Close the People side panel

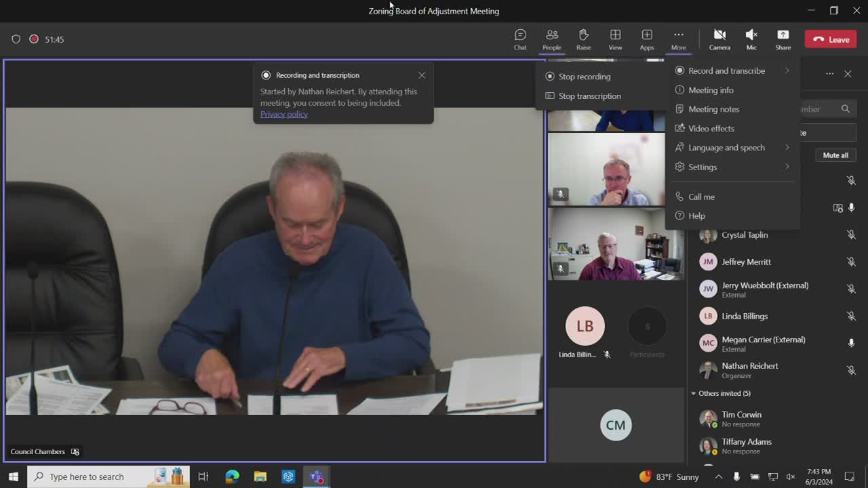coord(848,74)
